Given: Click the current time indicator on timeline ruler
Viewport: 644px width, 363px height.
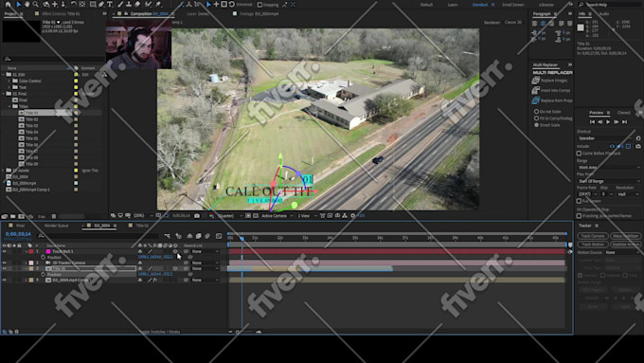Looking at the screenshot, I should pos(241,238).
